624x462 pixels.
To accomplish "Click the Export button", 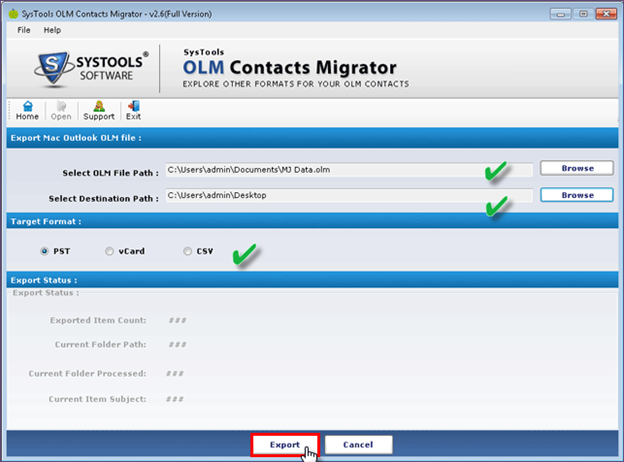I will tap(285, 444).
